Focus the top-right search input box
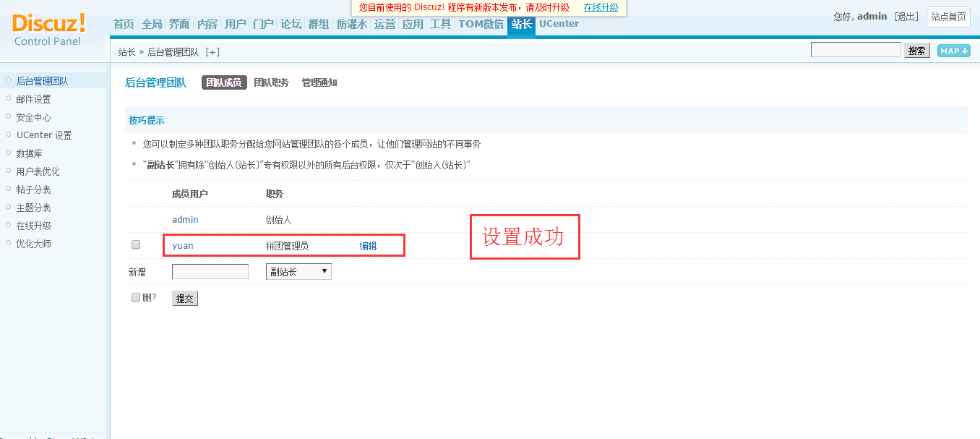 tap(856, 50)
